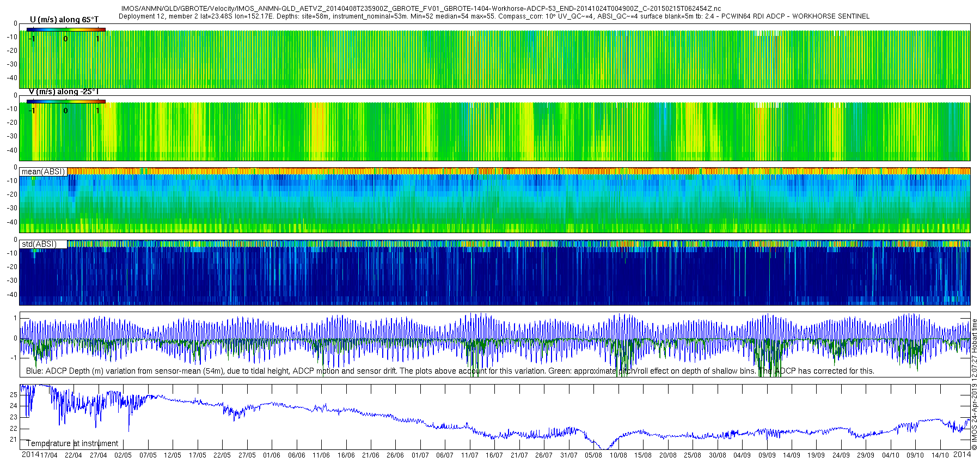The width and height of the screenshot is (980, 463).
Task: Click the NetCDF file path title at top
Action: 421,9
